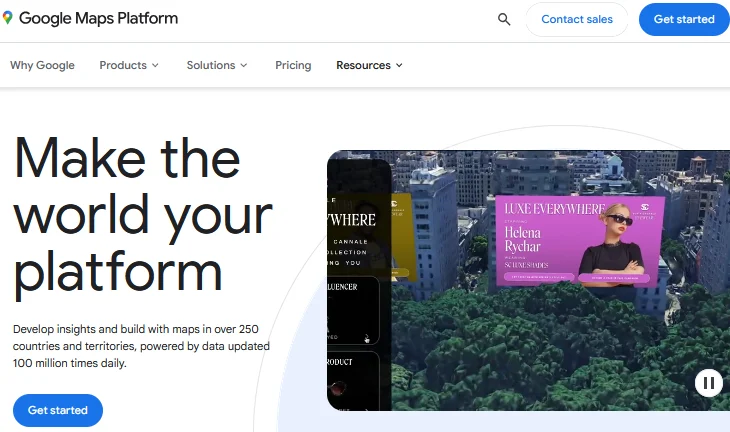
Task: Open the search magnifier icon
Action: (504, 19)
